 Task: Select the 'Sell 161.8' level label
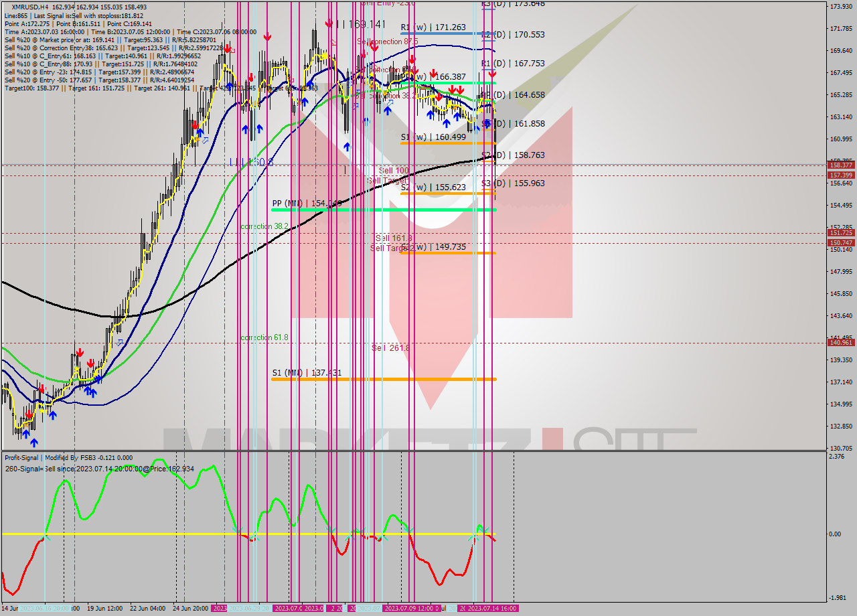click(x=394, y=238)
